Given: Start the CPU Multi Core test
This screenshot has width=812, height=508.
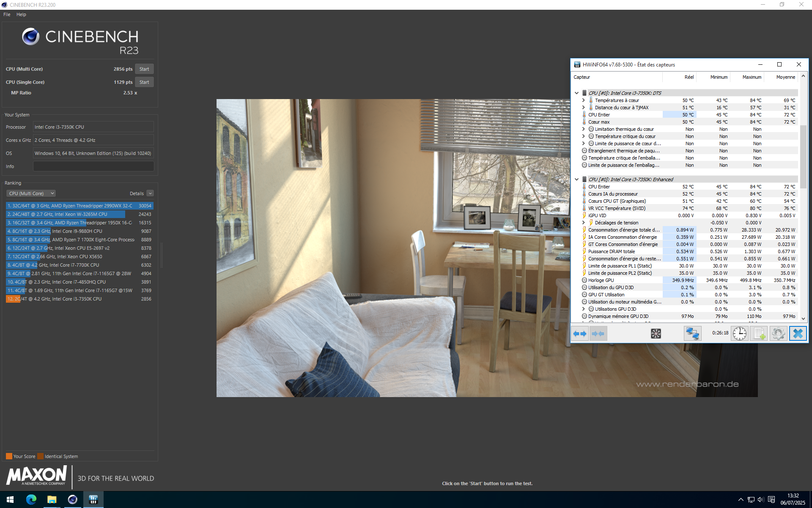Looking at the screenshot, I should (144, 69).
